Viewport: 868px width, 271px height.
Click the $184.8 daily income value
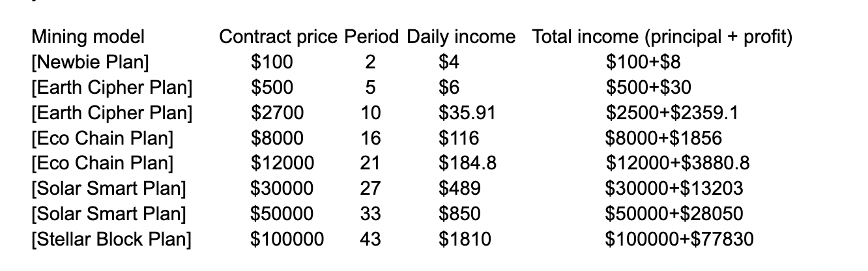(467, 164)
